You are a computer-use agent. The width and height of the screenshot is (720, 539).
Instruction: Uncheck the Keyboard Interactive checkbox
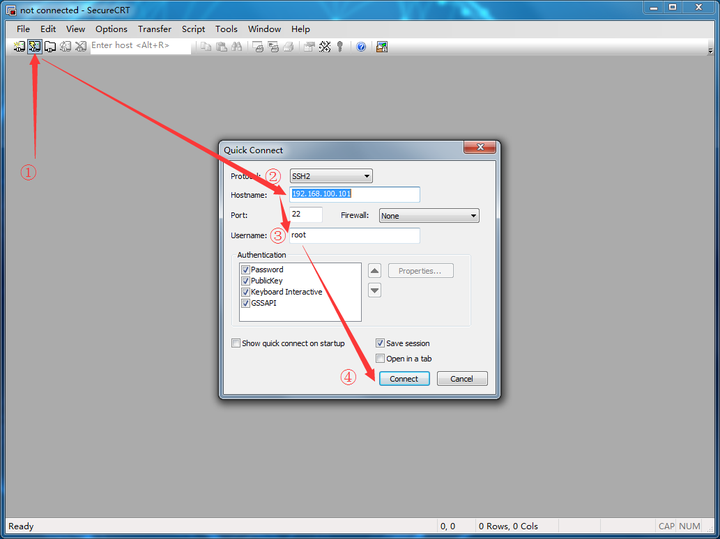tap(246, 292)
